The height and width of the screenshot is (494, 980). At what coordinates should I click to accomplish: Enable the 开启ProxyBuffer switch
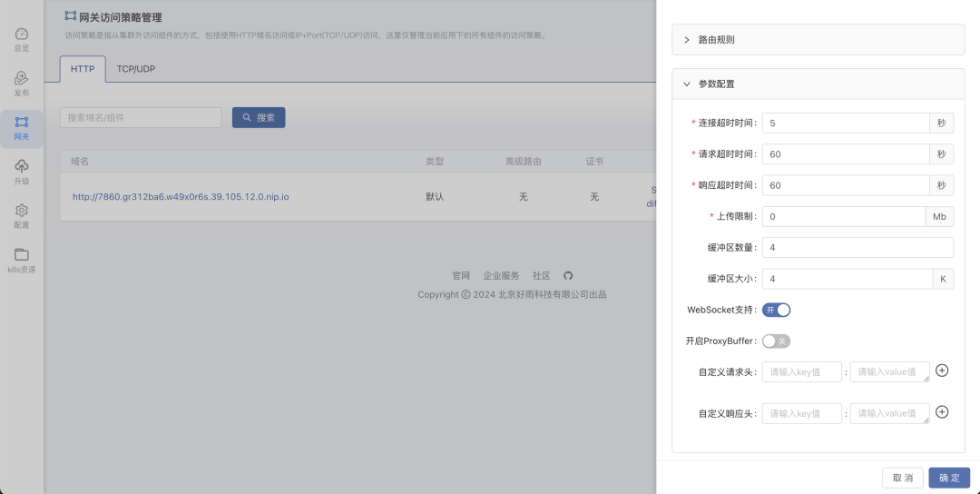776,341
